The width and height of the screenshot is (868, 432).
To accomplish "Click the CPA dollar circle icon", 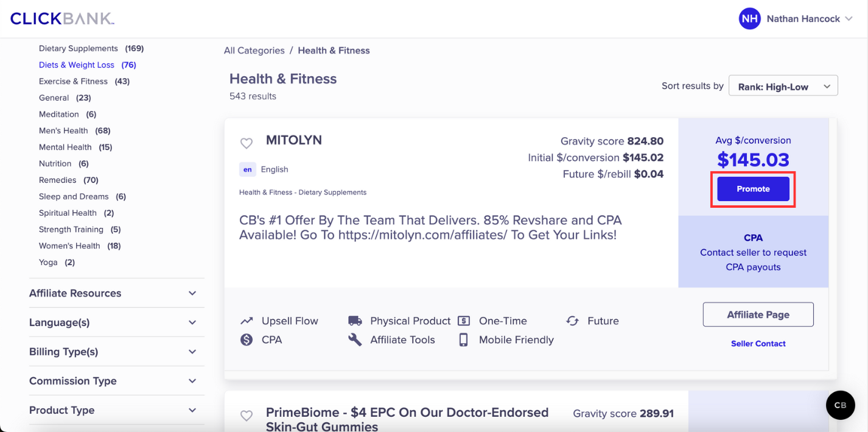I will [247, 340].
